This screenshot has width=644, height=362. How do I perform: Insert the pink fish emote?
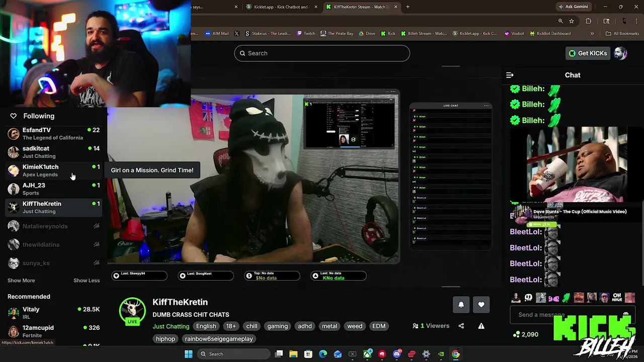coord(553,298)
